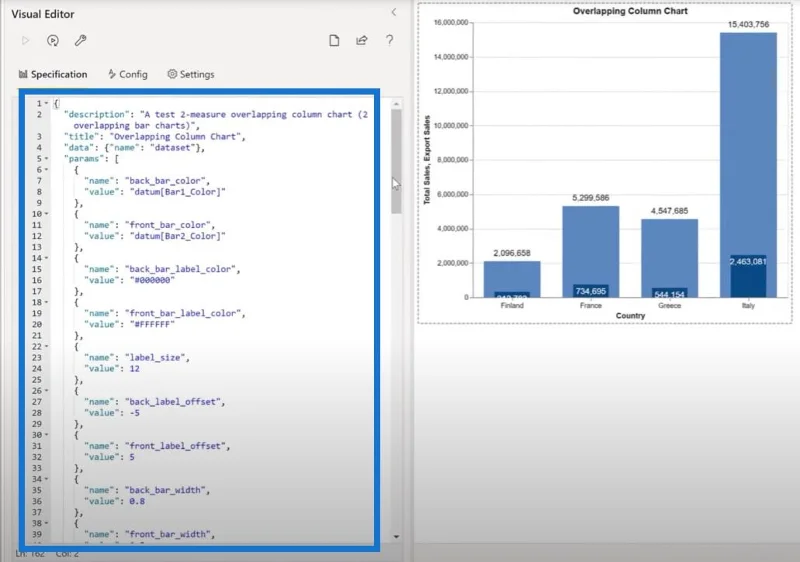800x562 pixels.
Task: Click the France label 5,299,586
Action: click(x=591, y=198)
